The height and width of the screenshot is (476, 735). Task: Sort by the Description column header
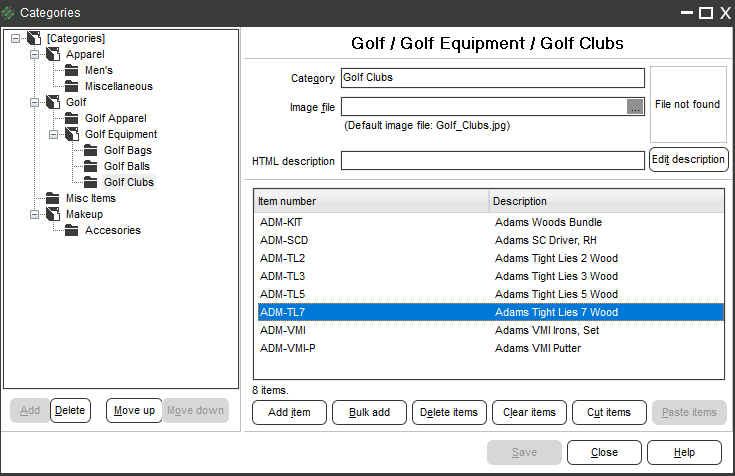(607, 201)
